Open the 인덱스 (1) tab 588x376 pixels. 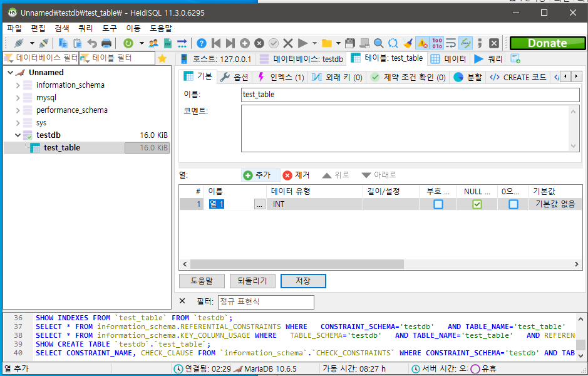coord(281,77)
